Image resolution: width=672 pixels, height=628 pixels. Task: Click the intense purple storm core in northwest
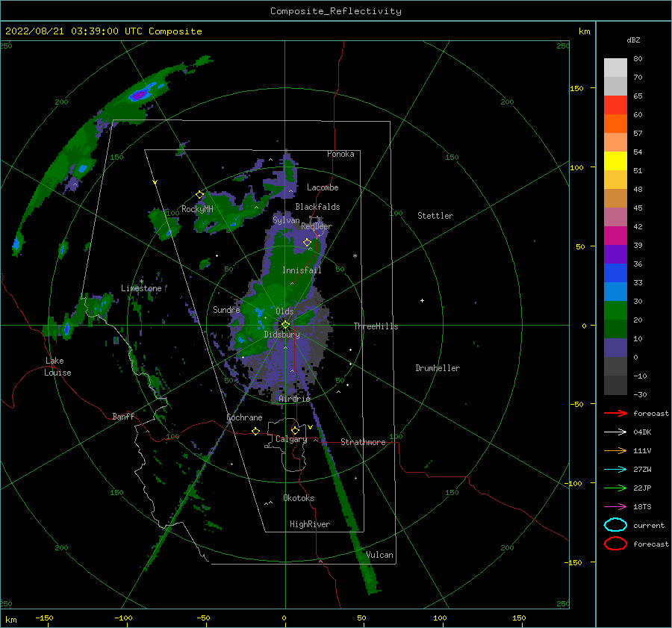138,95
